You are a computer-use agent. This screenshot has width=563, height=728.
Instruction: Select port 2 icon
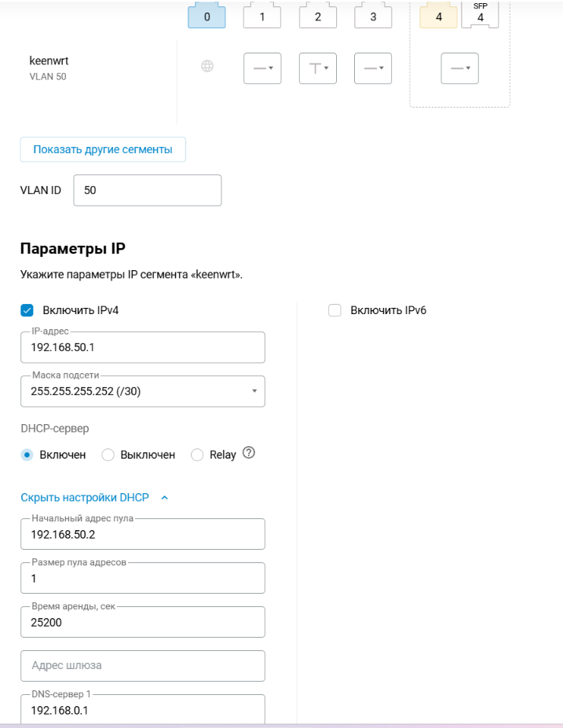[317, 16]
